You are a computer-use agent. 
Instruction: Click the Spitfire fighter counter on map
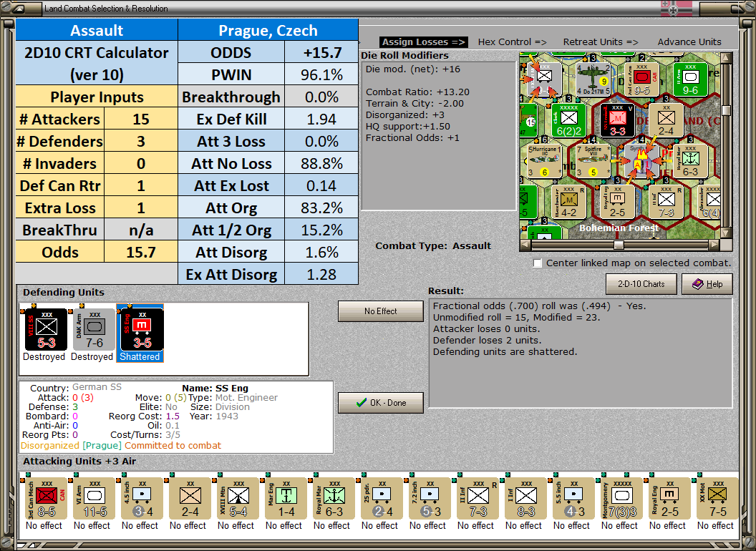pyautogui.click(x=593, y=161)
